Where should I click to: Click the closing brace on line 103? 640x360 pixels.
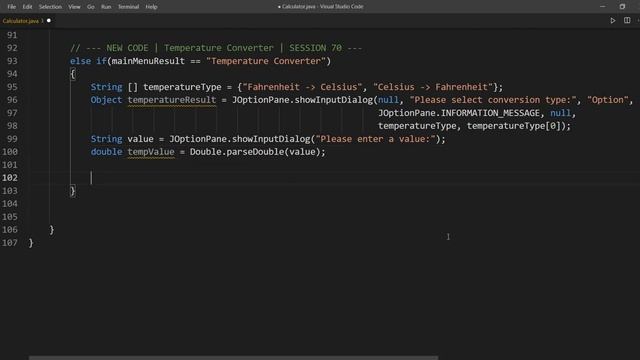pos(73,191)
